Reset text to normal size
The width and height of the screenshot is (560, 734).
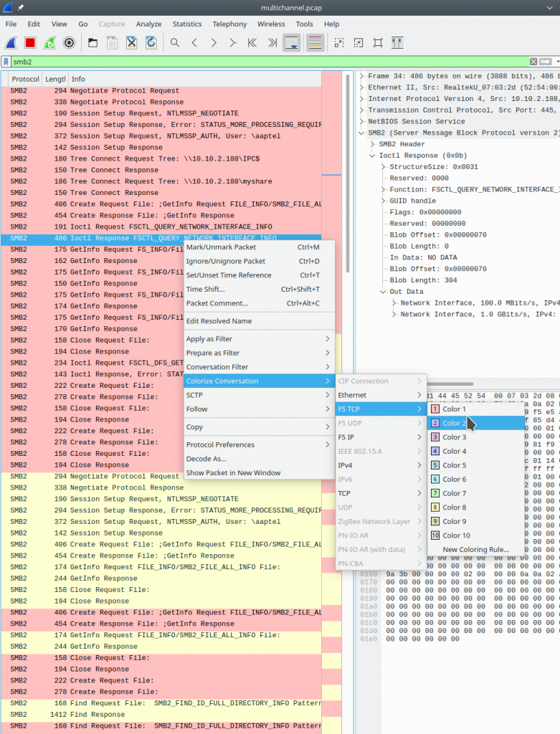(378, 43)
